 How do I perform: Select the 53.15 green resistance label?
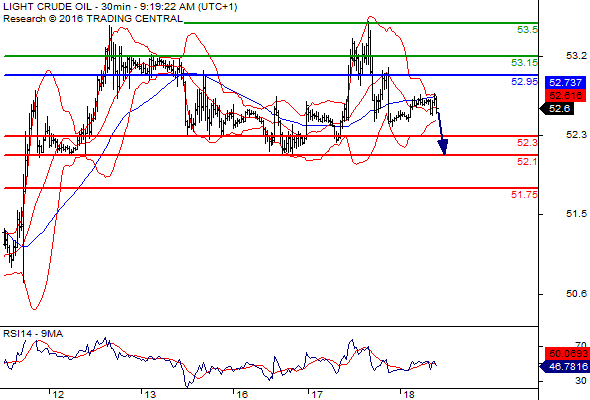(x=525, y=63)
